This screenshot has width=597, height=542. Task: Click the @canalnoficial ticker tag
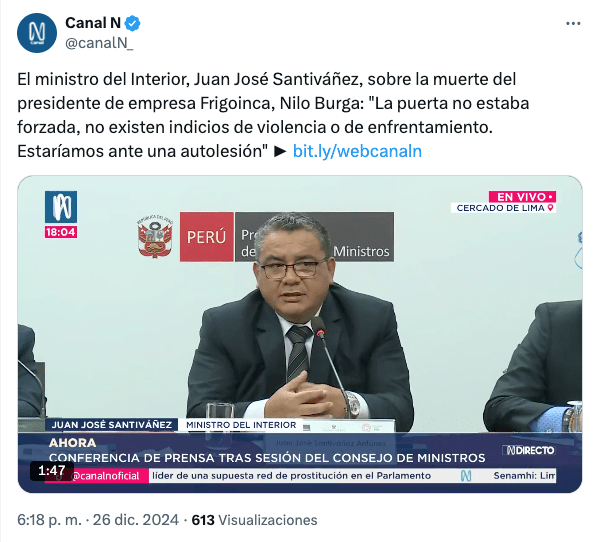(x=105, y=476)
